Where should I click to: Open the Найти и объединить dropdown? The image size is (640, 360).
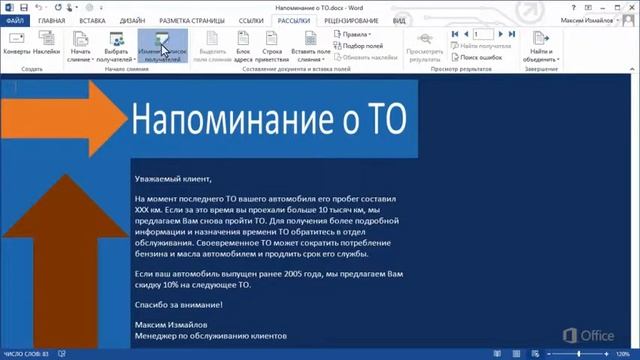541,46
